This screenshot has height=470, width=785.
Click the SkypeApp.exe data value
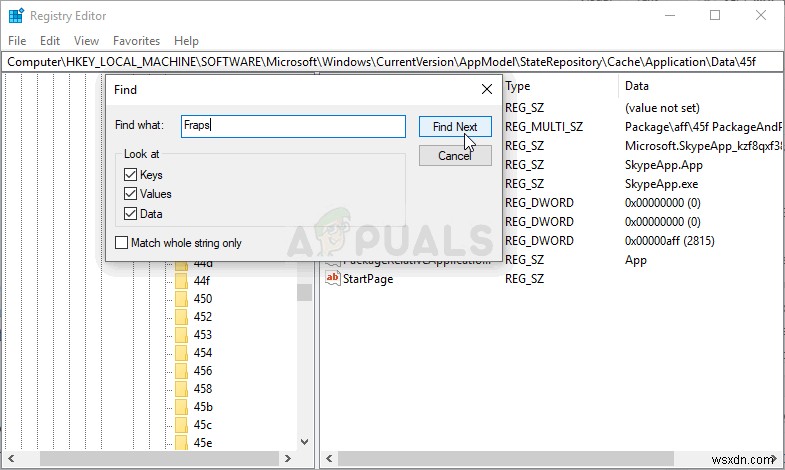(661, 184)
